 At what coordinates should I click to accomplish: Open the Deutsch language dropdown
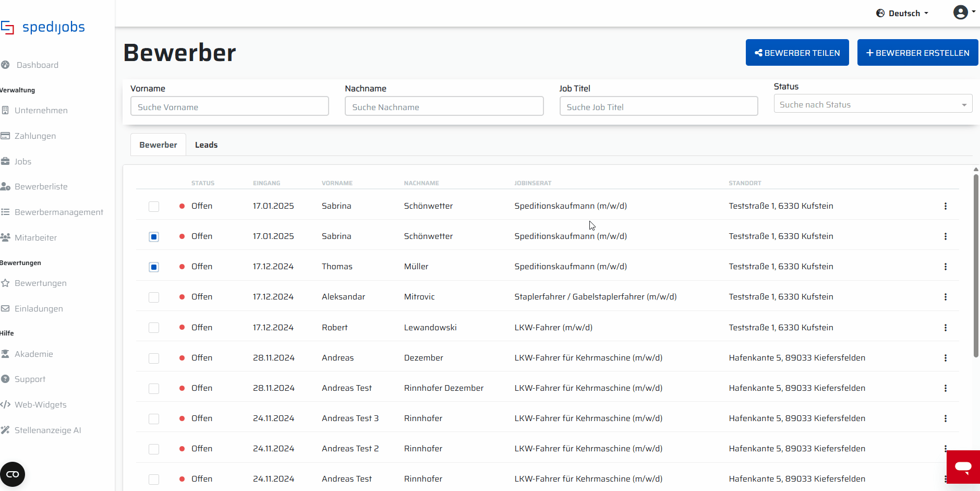(902, 13)
